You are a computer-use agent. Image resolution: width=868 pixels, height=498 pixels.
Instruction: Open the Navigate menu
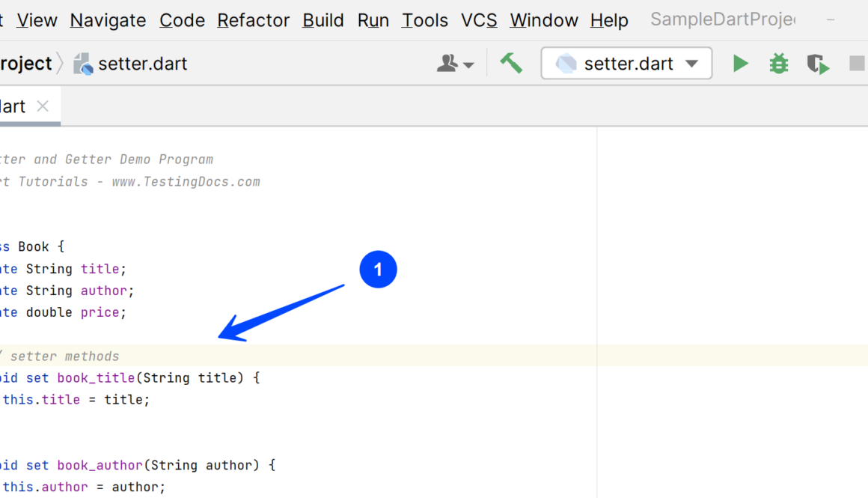(x=108, y=20)
